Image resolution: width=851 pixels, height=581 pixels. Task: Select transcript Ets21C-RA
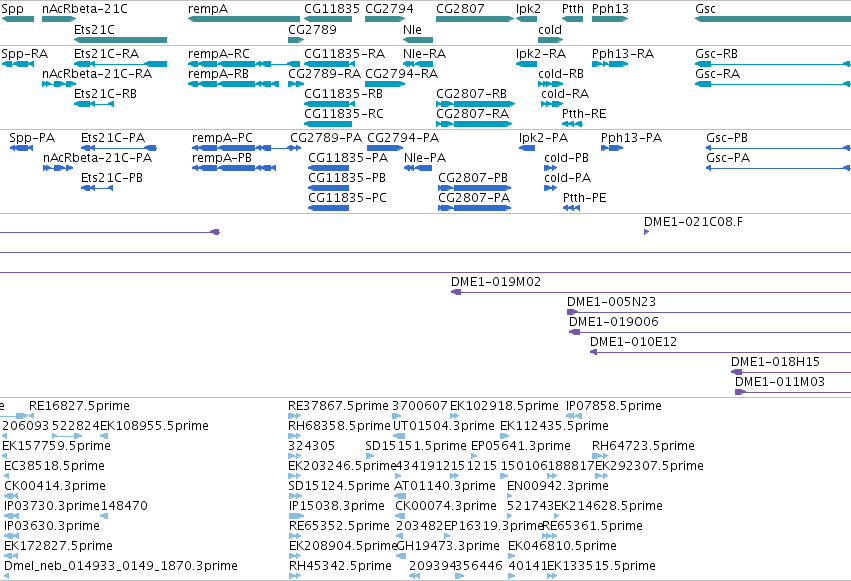click(x=120, y=64)
